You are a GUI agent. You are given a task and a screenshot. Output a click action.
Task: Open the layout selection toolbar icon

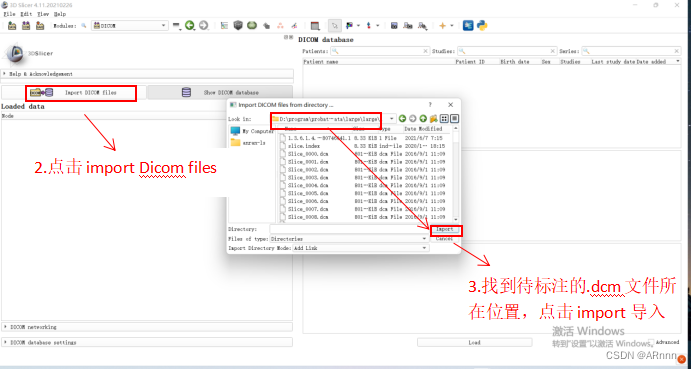click(315, 26)
